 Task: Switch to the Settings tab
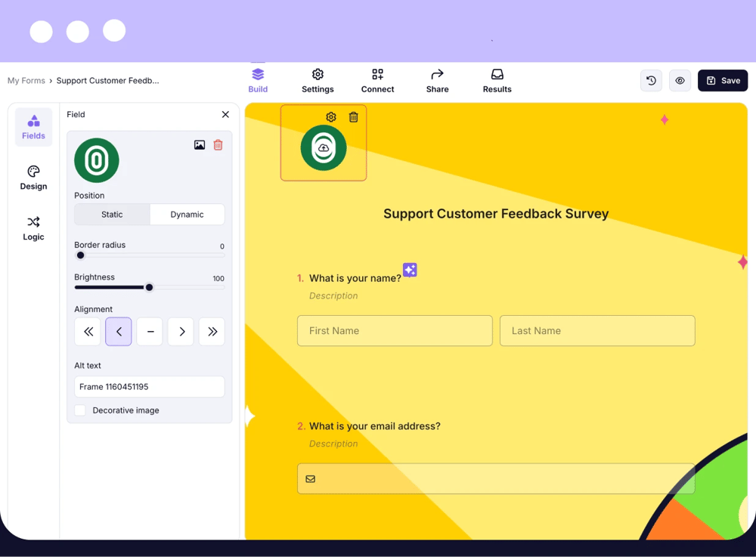click(318, 80)
